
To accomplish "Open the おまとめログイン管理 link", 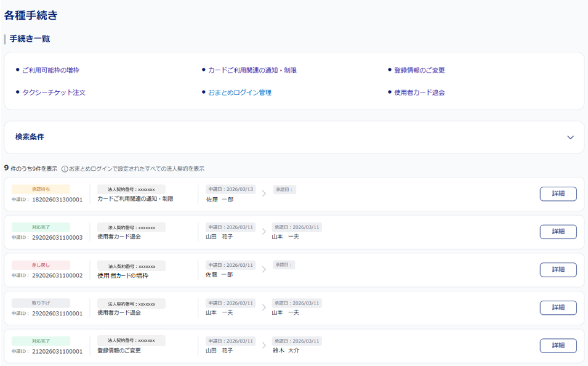I will point(240,92).
